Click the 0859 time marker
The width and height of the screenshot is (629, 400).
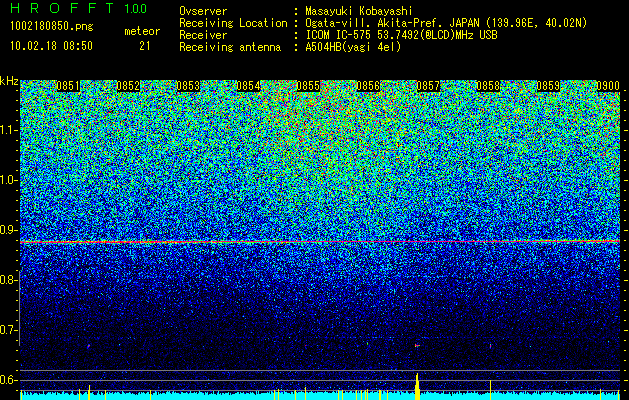click(548, 86)
